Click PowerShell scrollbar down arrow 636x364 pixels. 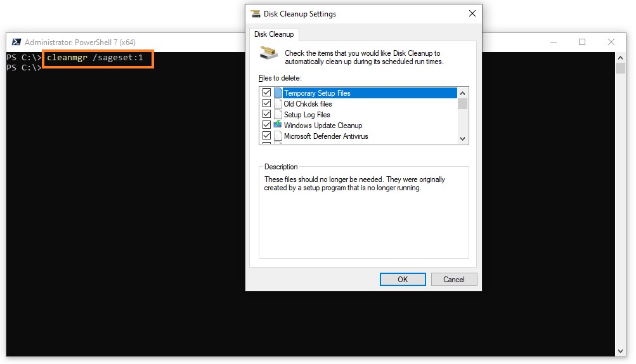click(620, 351)
